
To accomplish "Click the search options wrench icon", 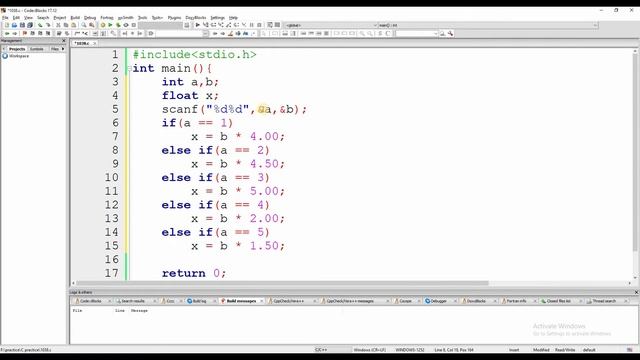I will [450, 33].
